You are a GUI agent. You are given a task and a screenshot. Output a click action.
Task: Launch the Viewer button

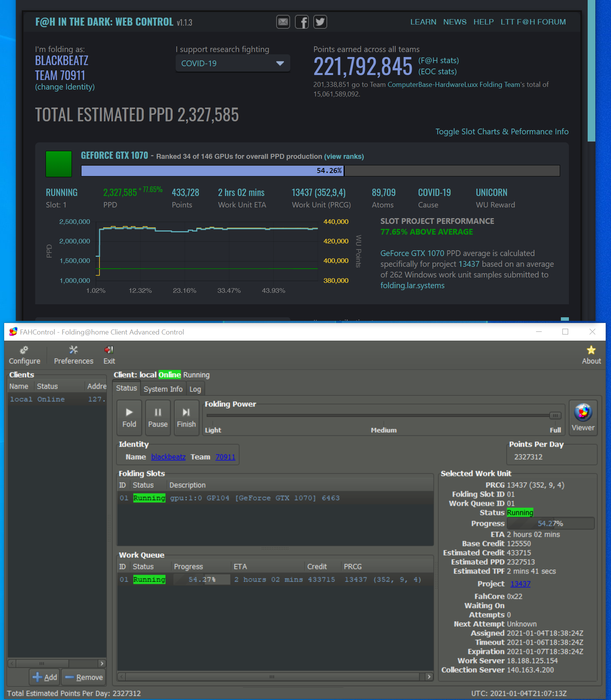pos(583,418)
